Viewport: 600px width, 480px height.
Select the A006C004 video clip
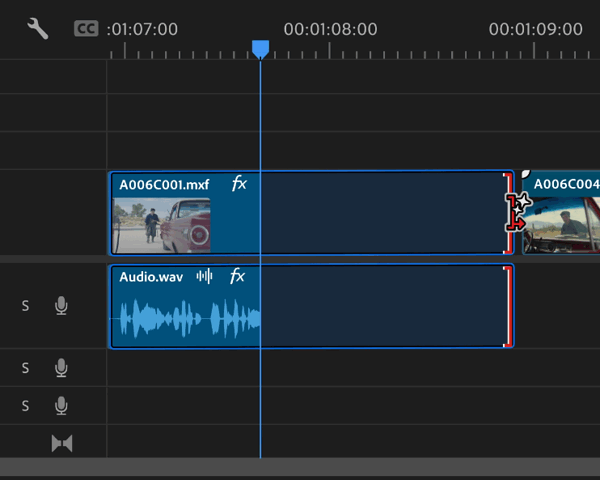pos(561,212)
